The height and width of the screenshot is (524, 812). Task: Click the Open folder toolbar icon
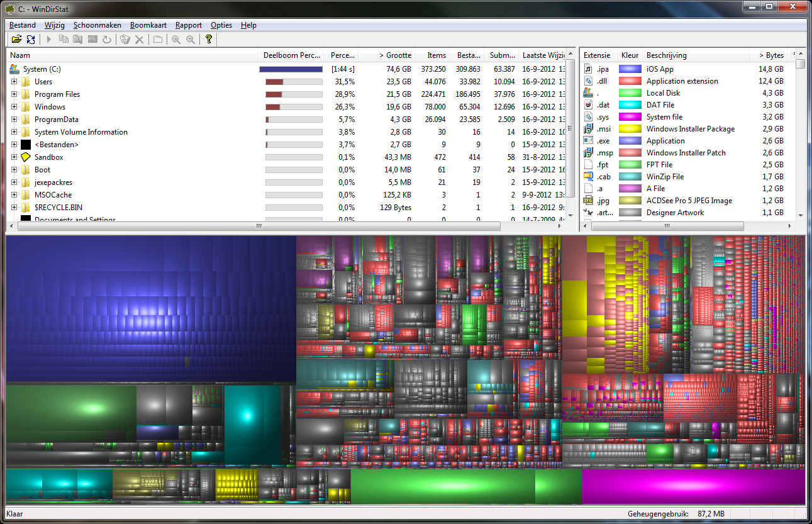[17, 40]
